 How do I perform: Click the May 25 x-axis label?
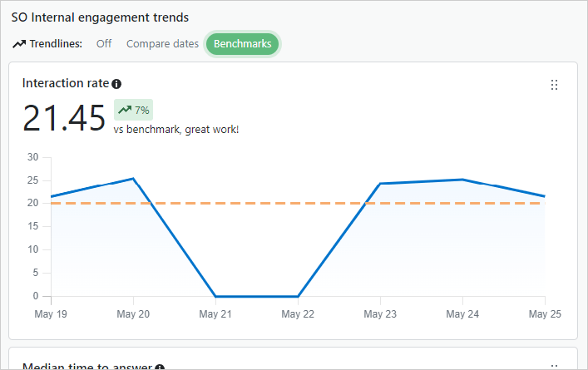click(544, 314)
